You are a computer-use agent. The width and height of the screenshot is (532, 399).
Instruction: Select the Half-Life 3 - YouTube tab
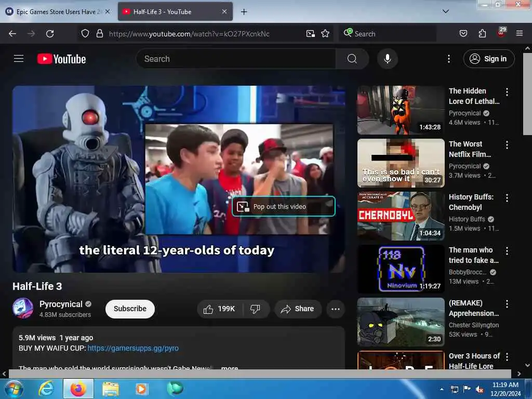point(175,12)
